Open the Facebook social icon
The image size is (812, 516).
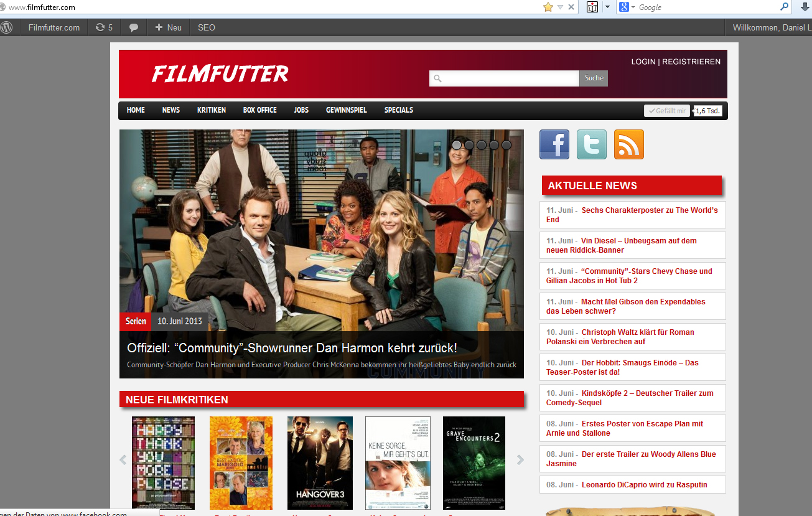tap(554, 144)
